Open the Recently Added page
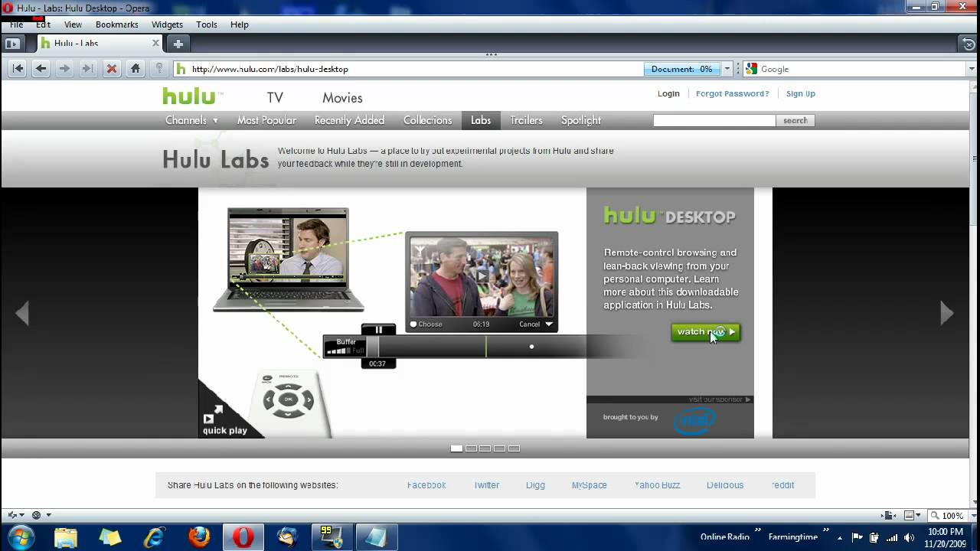980x551 pixels. tap(349, 120)
